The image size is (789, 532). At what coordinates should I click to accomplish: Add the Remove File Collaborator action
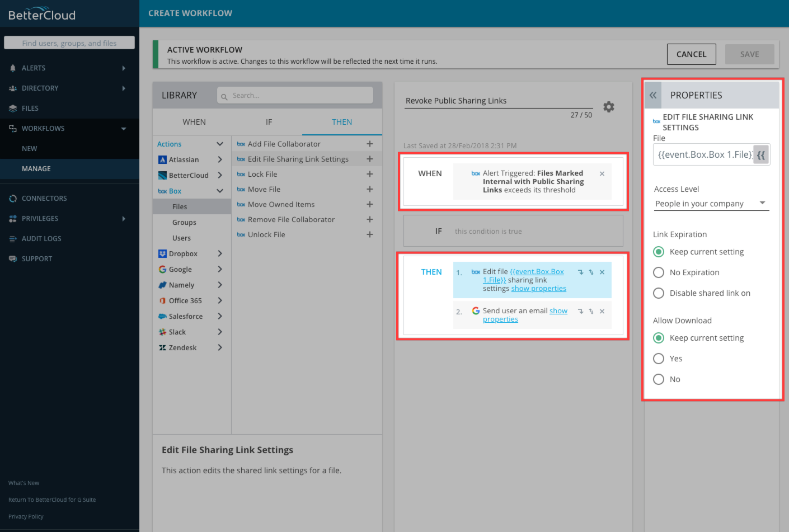(370, 219)
